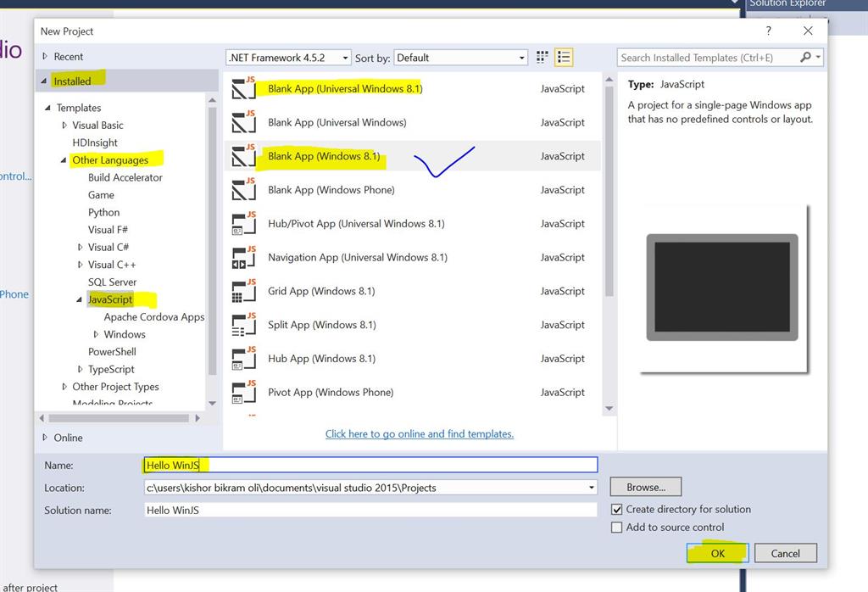Select HDInsight in templates tree

95,142
